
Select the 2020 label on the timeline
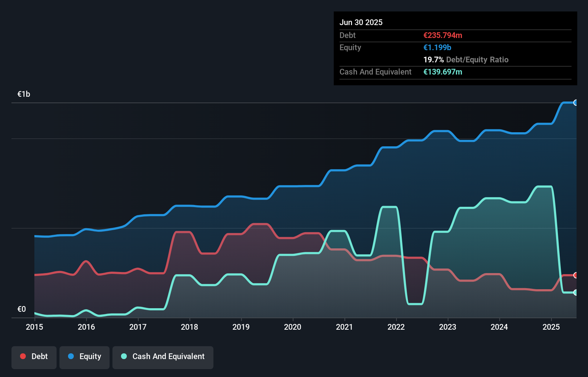pyautogui.click(x=293, y=327)
